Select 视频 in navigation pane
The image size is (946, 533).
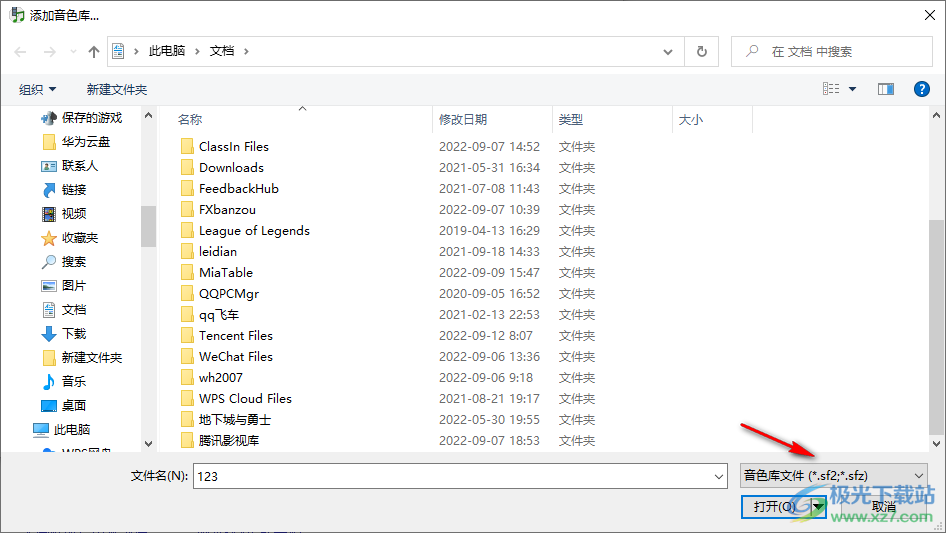65,214
